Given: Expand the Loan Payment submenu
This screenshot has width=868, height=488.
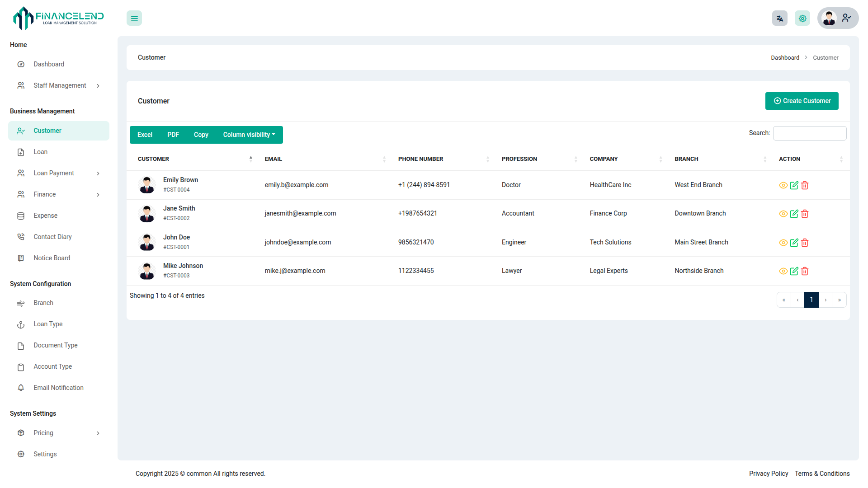Looking at the screenshot, I should [54, 173].
